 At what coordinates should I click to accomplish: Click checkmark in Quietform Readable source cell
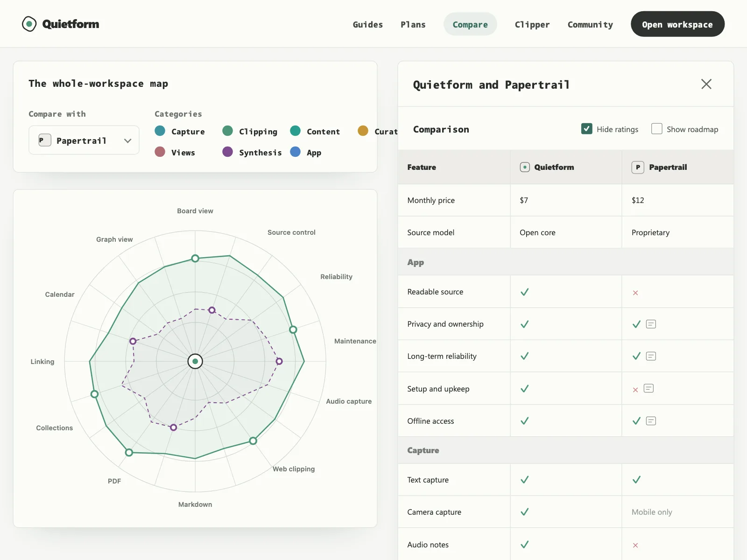pyautogui.click(x=524, y=292)
